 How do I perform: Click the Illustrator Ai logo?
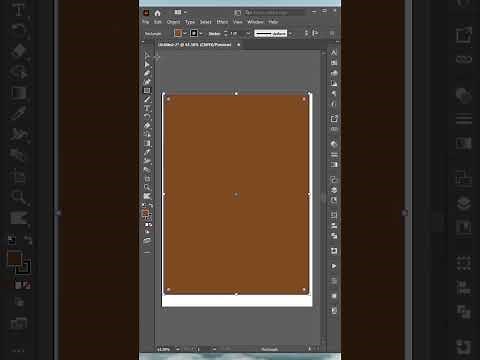pos(146,13)
